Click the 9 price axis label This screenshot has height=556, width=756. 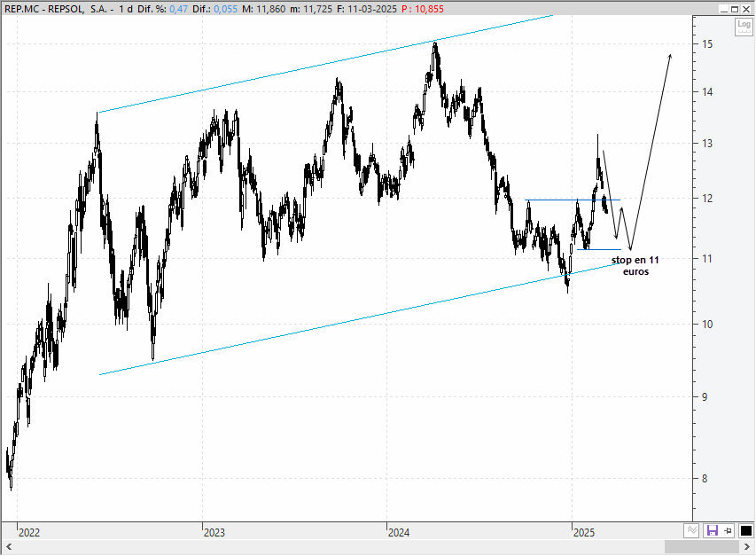point(705,397)
